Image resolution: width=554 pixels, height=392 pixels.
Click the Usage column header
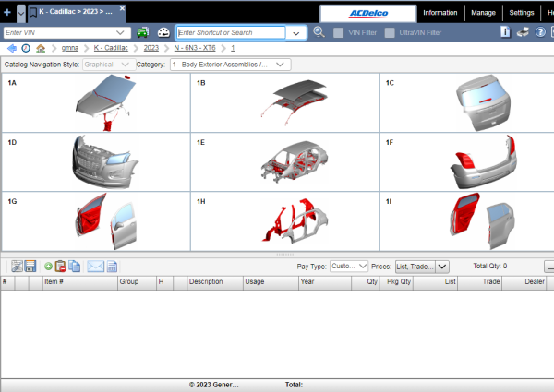(271, 282)
